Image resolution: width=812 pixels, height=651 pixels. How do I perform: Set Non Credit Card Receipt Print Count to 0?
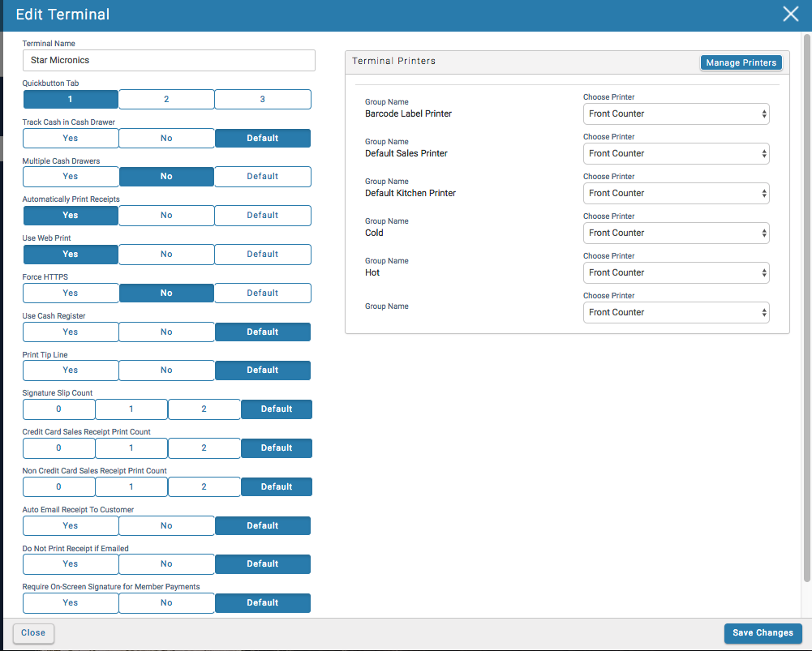(x=58, y=487)
